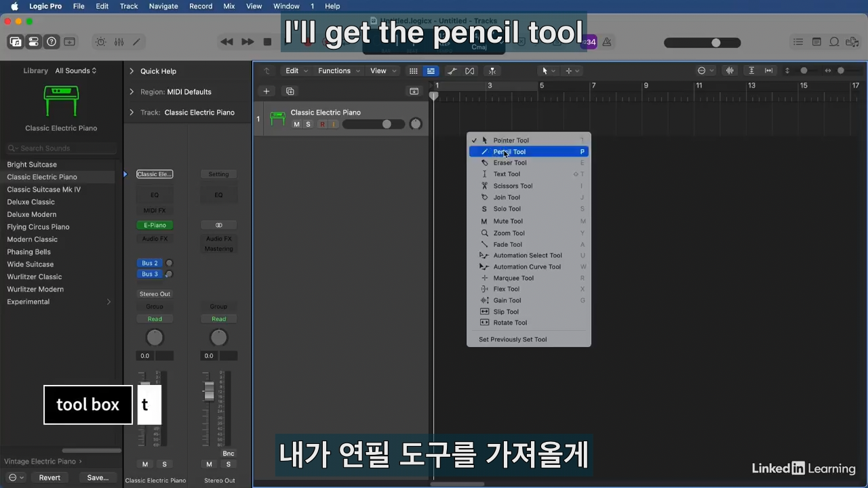
Task: Toggle the list view icon in Tracks toolbar
Action: click(431, 70)
